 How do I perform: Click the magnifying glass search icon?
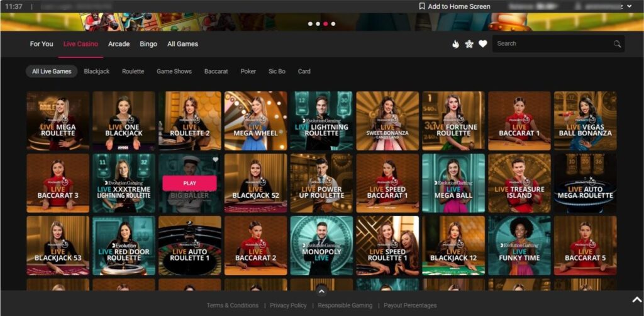click(617, 44)
